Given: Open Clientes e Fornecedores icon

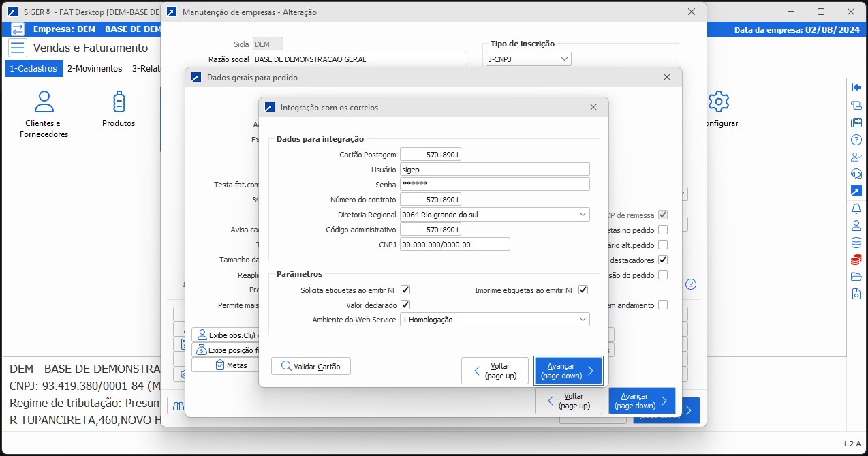Looking at the screenshot, I should (44, 114).
